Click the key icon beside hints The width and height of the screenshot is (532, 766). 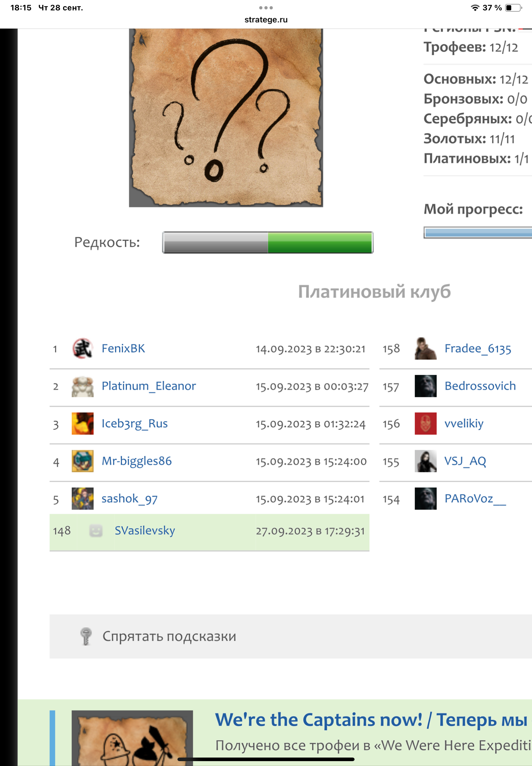(86, 636)
